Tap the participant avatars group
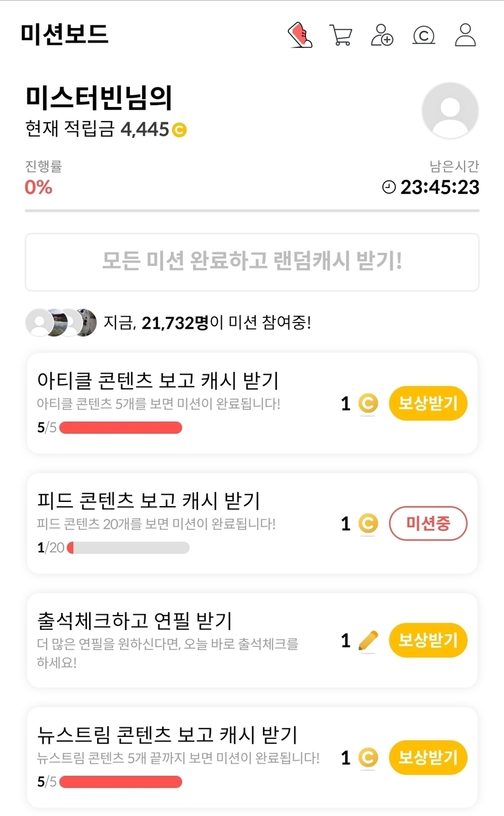The height and width of the screenshot is (816, 504). pyautogui.click(x=61, y=322)
